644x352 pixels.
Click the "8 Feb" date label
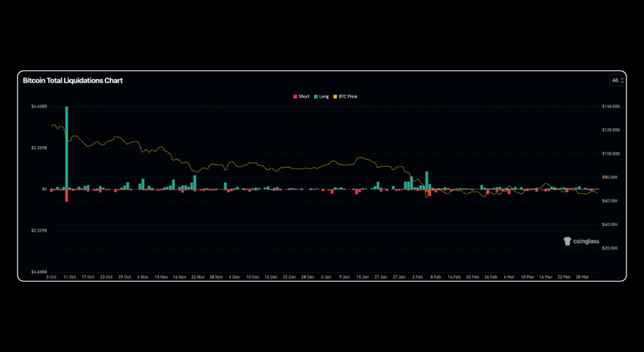click(x=436, y=277)
